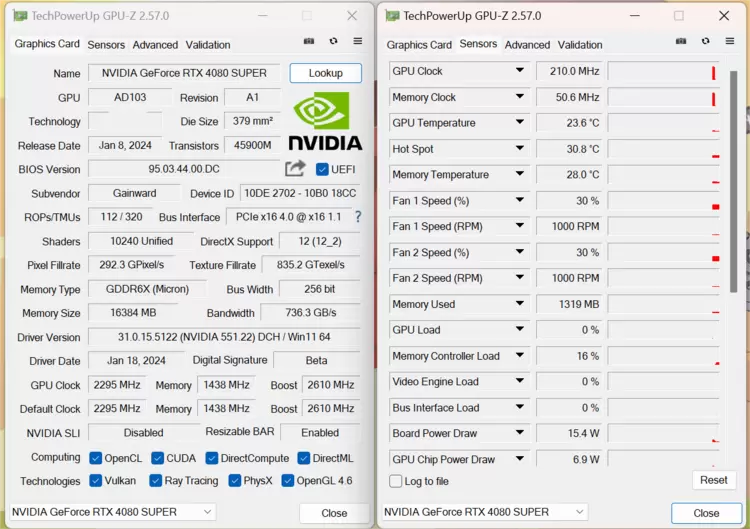Open the hamburger menu in Sensors window
This screenshot has width=750, height=529.
[729, 41]
